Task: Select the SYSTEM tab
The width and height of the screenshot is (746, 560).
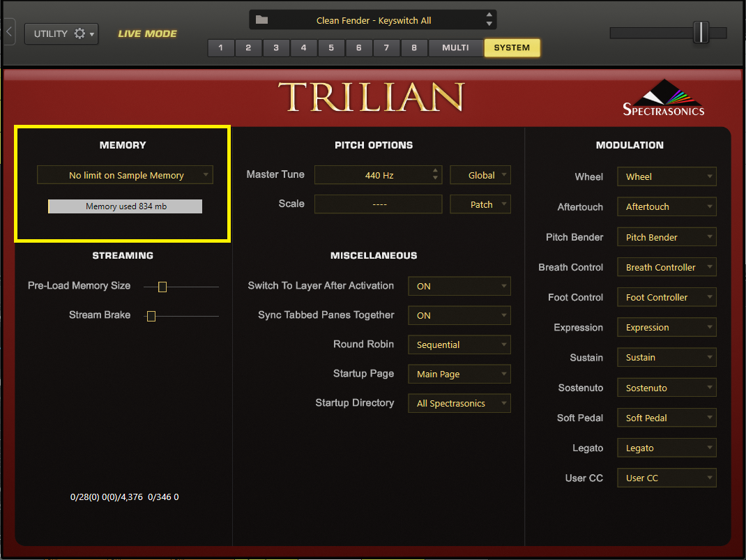Action: (512, 48)
